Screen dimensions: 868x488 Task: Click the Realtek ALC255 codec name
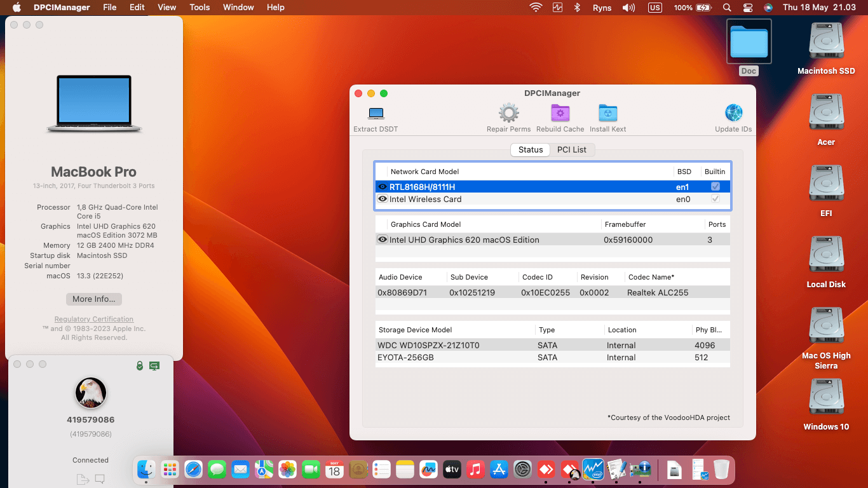coord(658,293)
